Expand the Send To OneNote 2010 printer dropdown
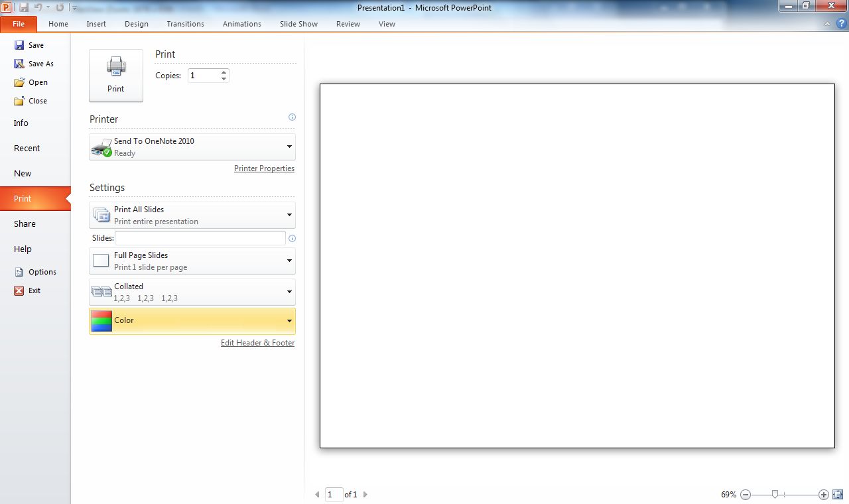This screenshot has height=504, width=849. tap(289, 147)
